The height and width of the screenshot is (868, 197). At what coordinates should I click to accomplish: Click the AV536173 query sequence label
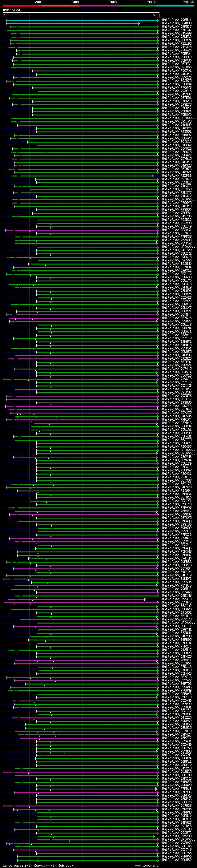click(x=11, y=10)
